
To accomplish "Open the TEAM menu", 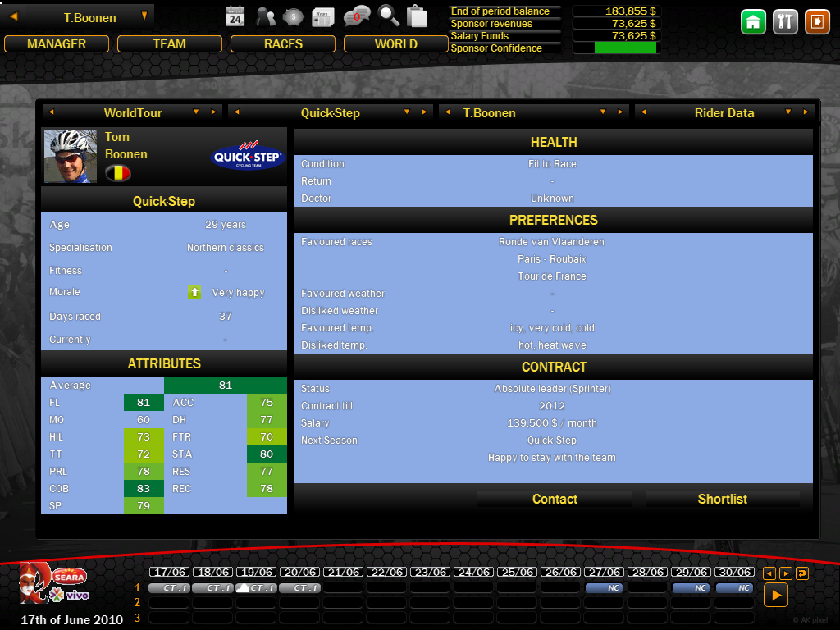I will click(x=169, y=44).
